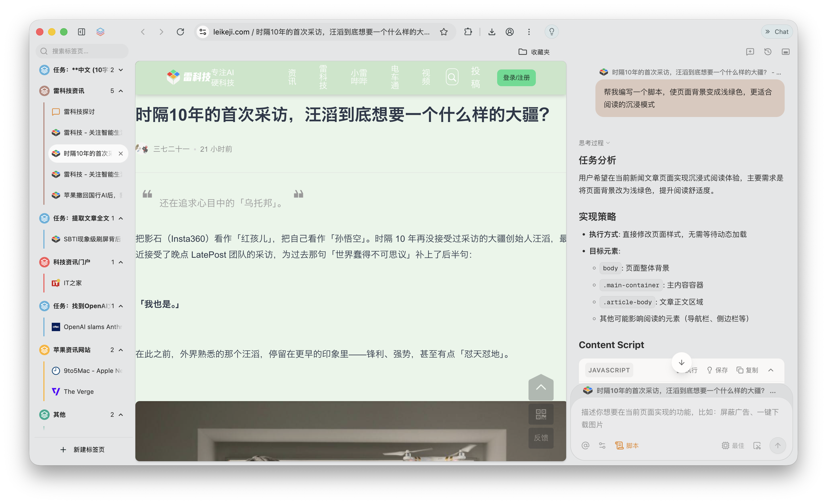Open the search magnifier in the green navbar
Screen dimensions: 827x504
pyautogui.click(x=452, y=77)
